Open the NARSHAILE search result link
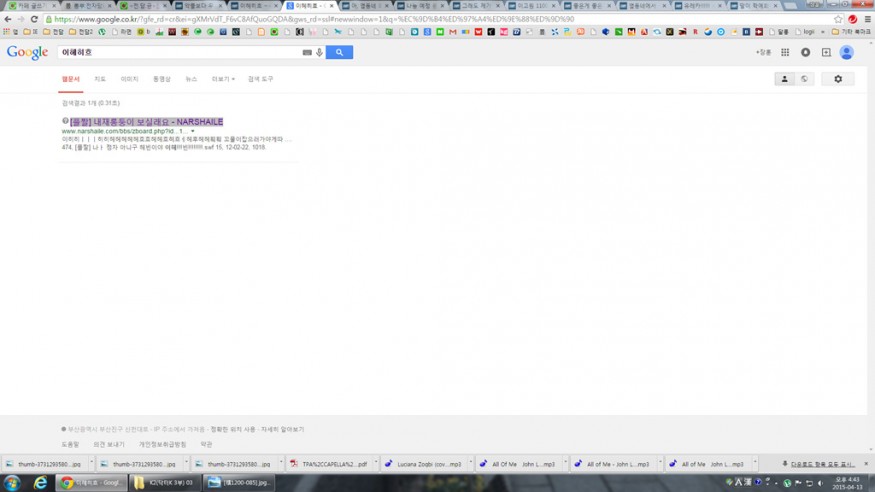 tap(146, 121)
